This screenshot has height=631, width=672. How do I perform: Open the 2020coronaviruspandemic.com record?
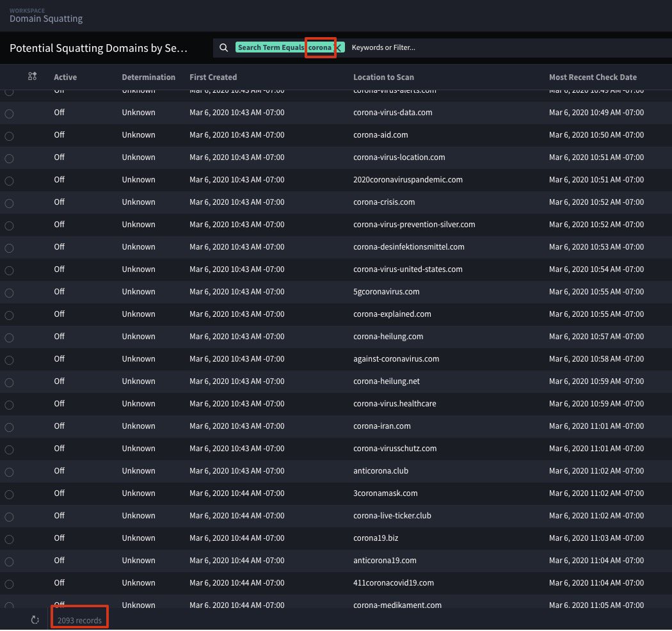tap(408, 180)
